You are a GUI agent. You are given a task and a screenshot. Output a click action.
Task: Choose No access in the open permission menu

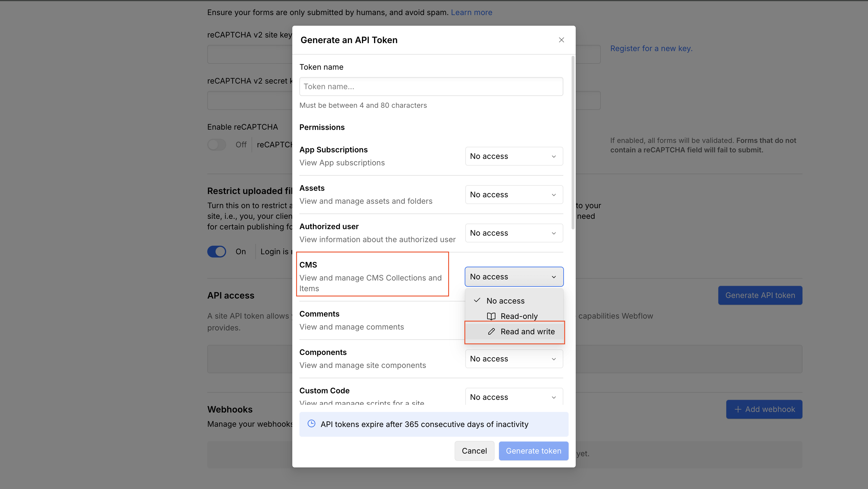tap(505, 300)
